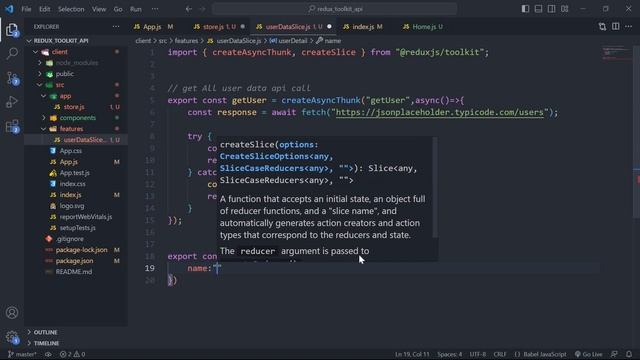Open editor More Actions ellipsis

click(629, 27)
